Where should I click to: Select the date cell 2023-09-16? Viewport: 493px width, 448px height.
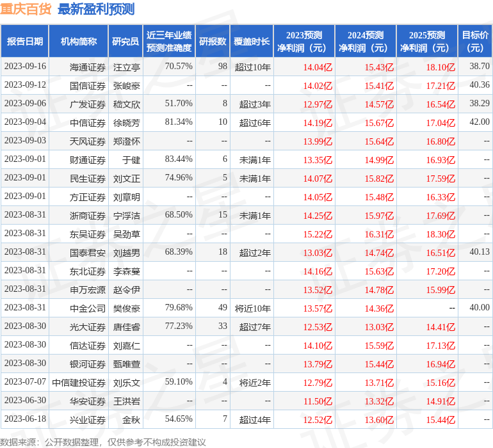point(25,67)
